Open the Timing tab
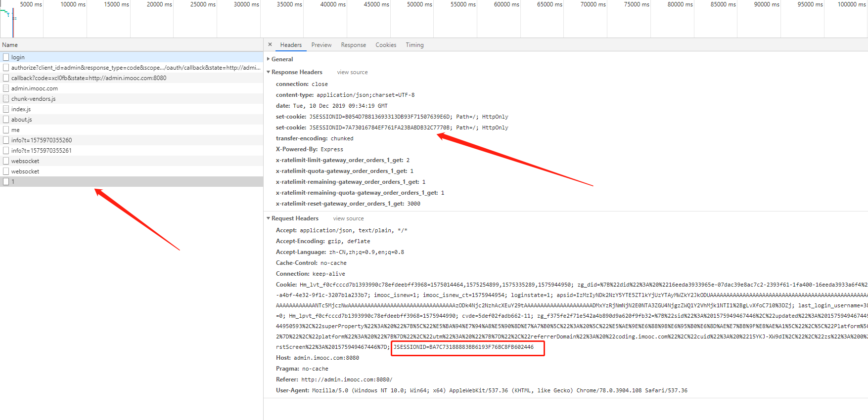This screenshot has width=868, height=420. pyautogui.click(x=414, y=45)
